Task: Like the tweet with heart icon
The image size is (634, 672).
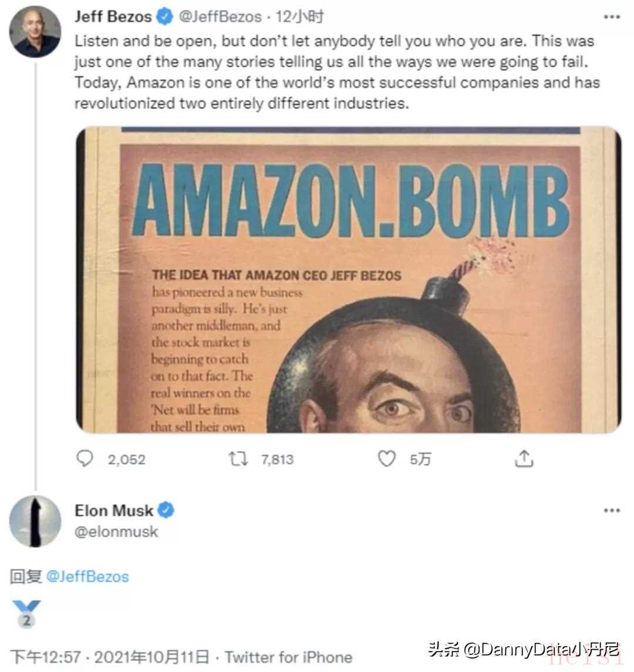Action: (386, 458)
